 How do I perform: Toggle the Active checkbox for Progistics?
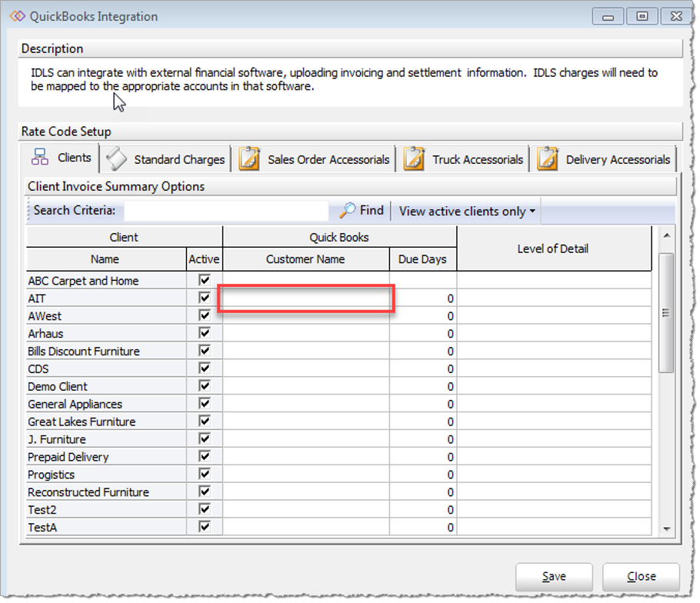205,474
